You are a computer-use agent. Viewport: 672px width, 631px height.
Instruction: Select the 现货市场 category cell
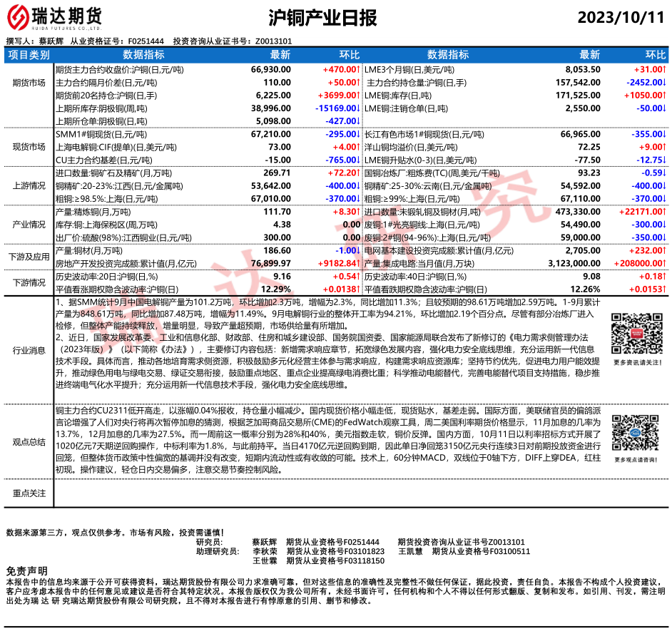(29, 147)
